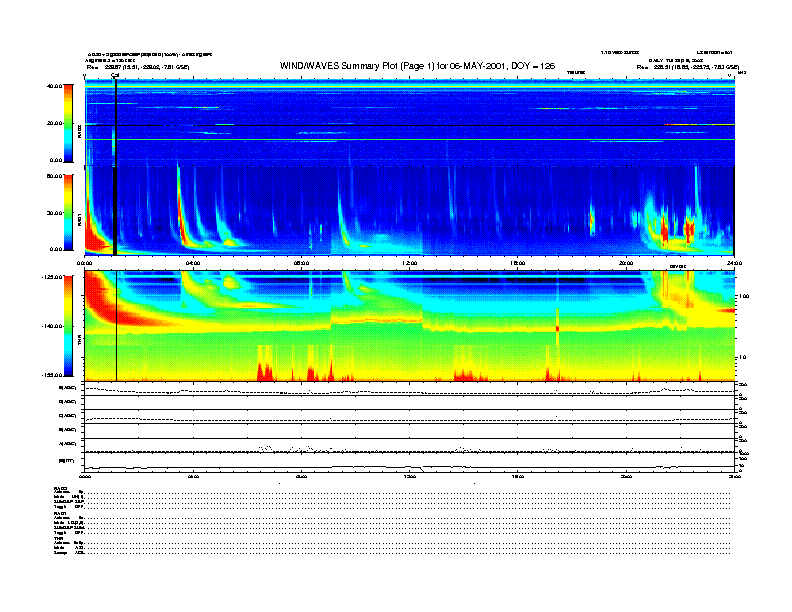Screen dimensions: 792x612
Task: Click the red spot on TNR plasma line
Action: tap(557, 327)
